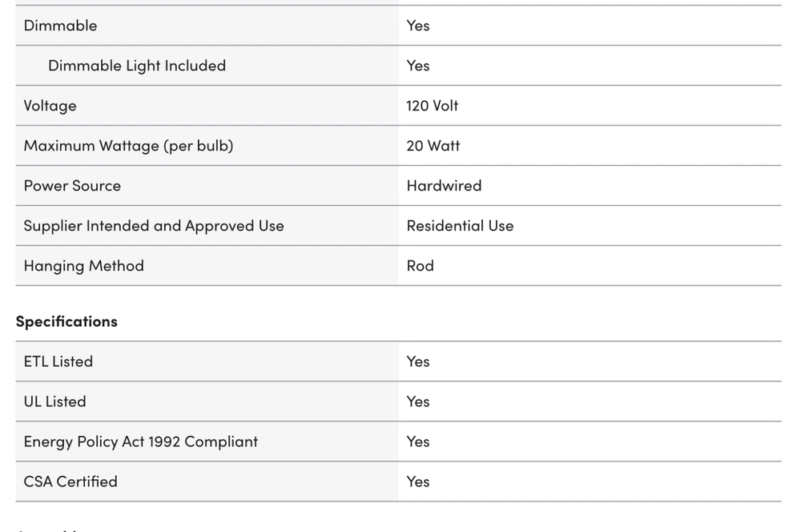Click the Maximum Wattage (per bulb) label
This screenshot has width=801, height=532.
tap(128, 146)
